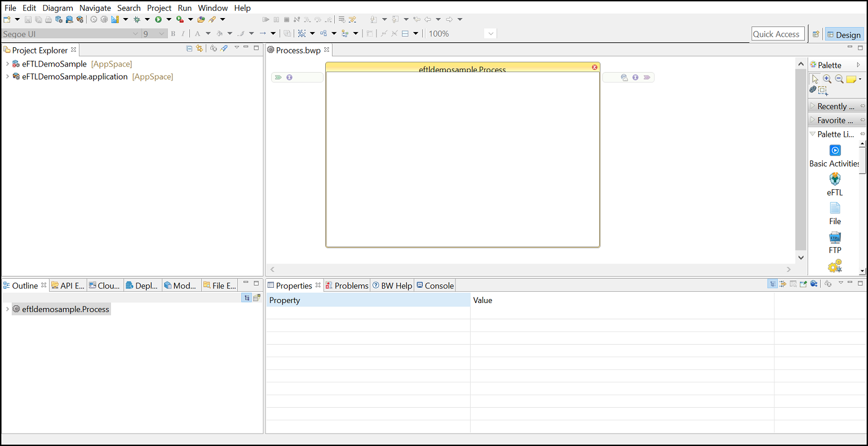Expand the Recently Used palette drawer
The image size is (868, 446).
(835, 106)
